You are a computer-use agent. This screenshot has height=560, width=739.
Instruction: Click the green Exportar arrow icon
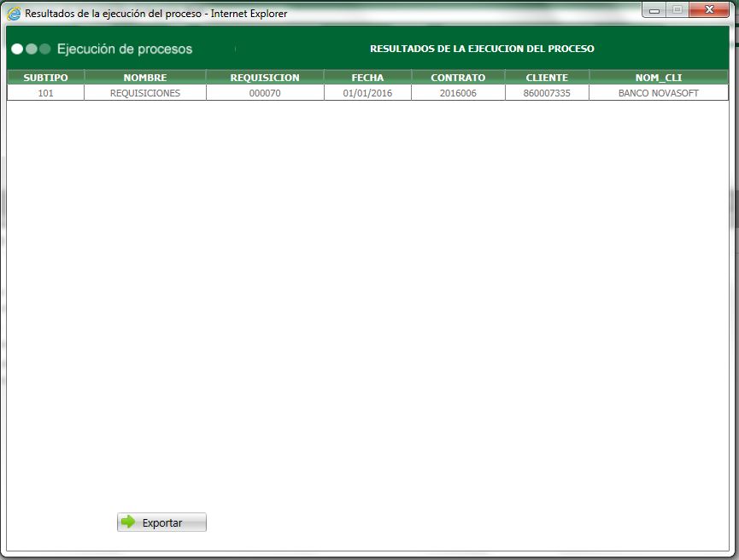coord(128,522)
